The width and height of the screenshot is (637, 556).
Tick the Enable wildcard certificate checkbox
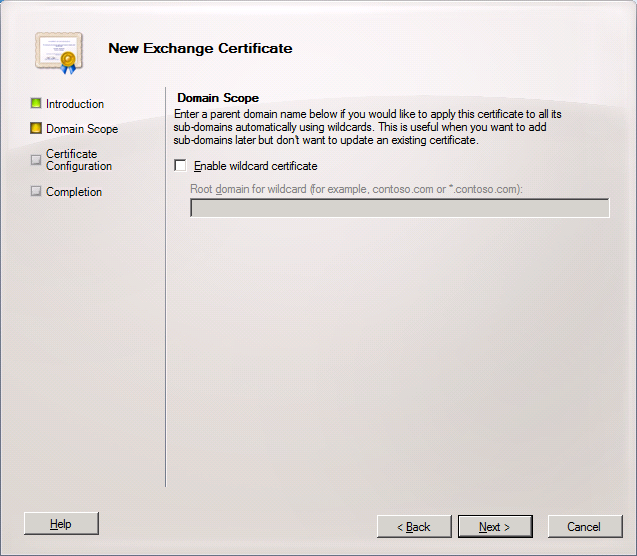pos(180,166)
